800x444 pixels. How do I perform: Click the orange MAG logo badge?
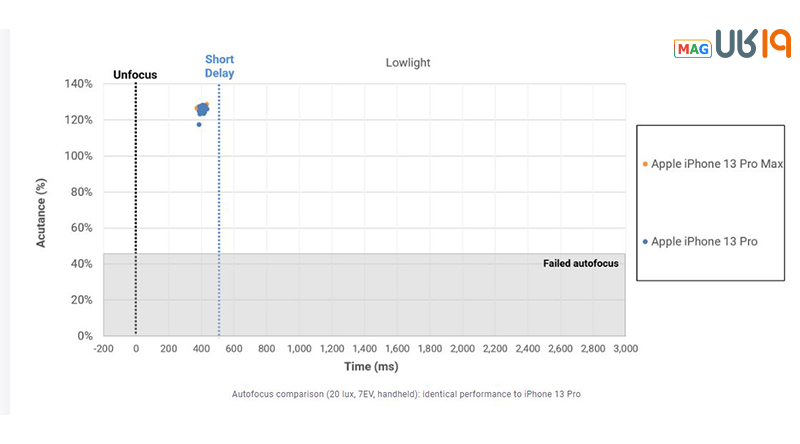coord(692,47)
